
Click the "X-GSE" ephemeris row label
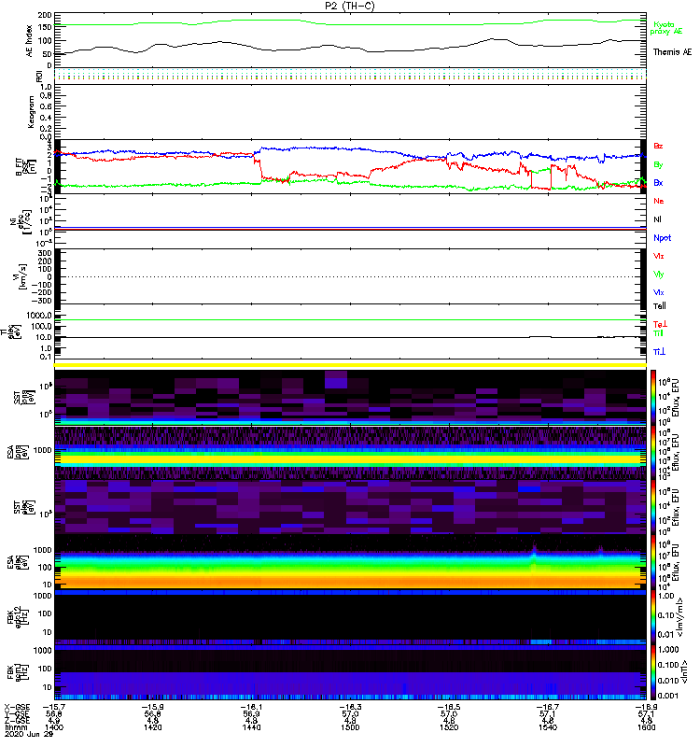17,707
